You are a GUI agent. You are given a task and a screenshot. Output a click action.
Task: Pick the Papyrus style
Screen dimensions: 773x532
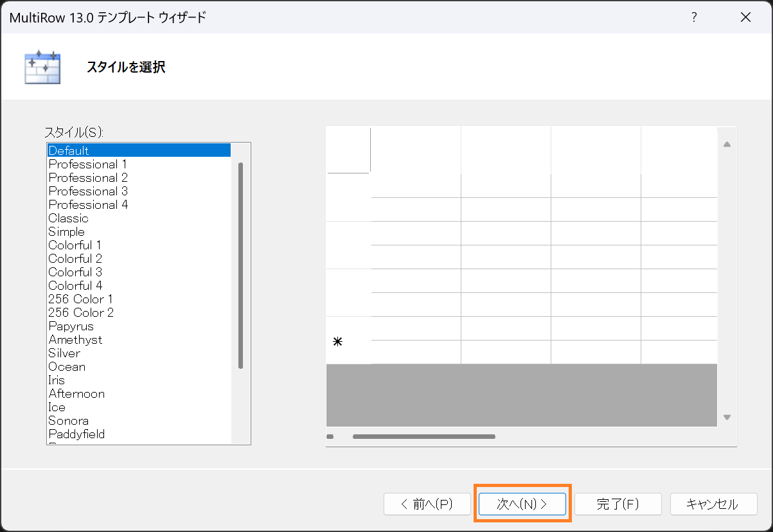[139, 326]
